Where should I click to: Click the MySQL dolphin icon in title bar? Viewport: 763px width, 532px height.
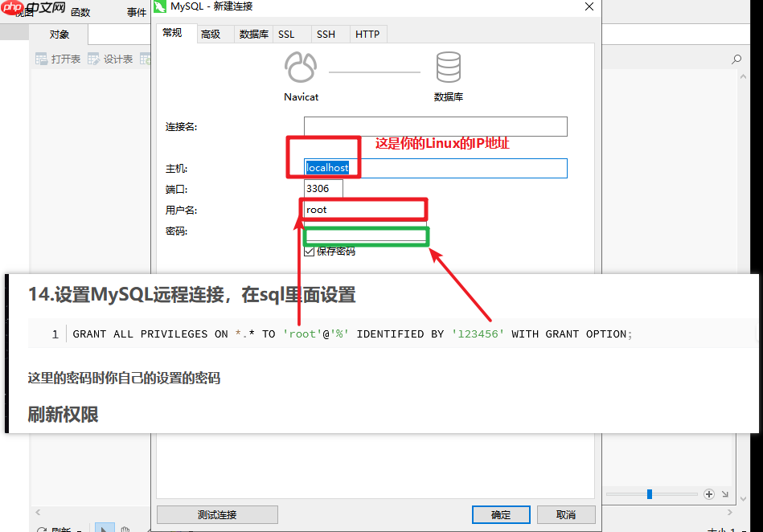pyautogui.click(x=162, y=6)
